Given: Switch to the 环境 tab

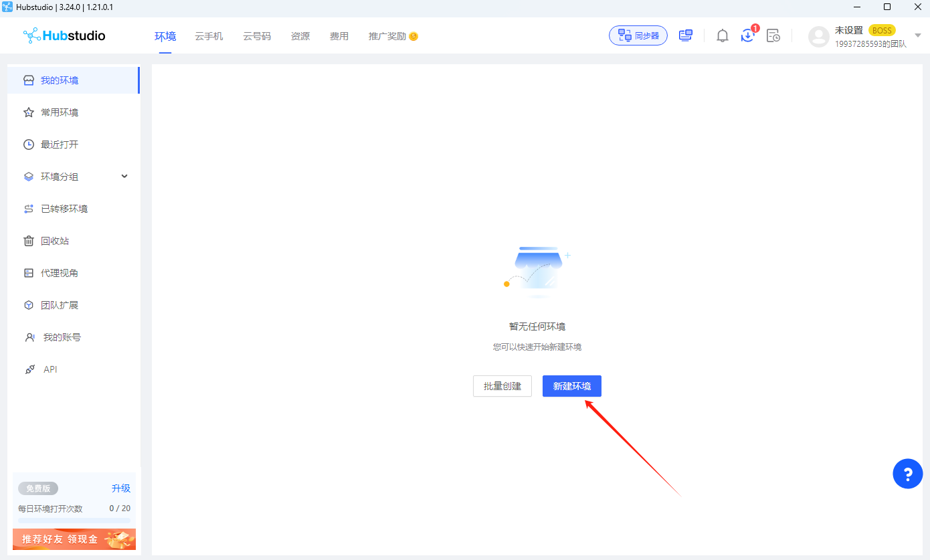Looking at the screenshot, I should coord(165,36).
